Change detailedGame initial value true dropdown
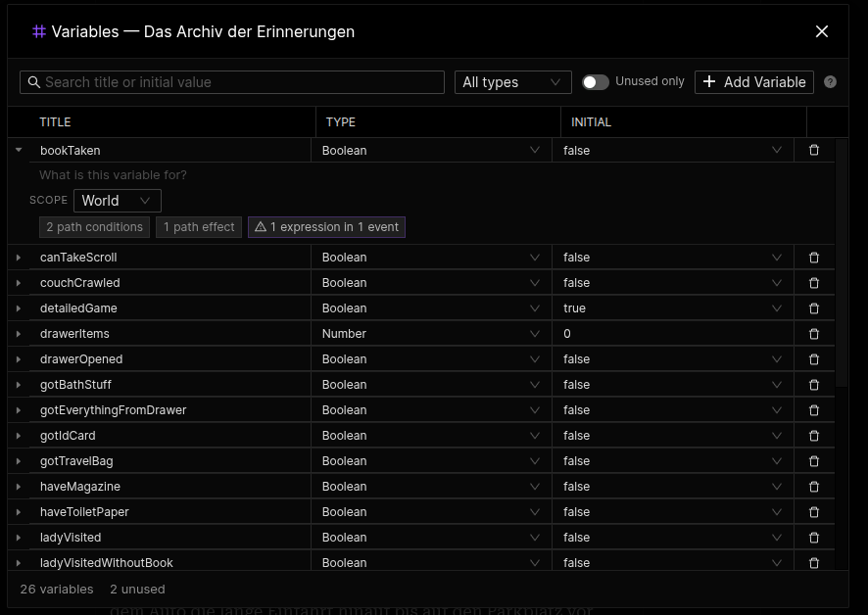 point(673,308)
